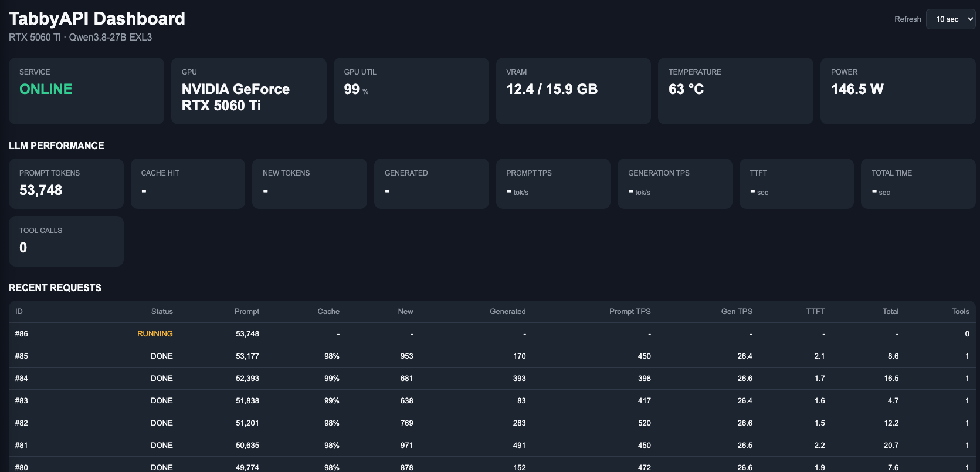Select prompt count 51,201
The image size is (980, 472).
tap(247, 423)
